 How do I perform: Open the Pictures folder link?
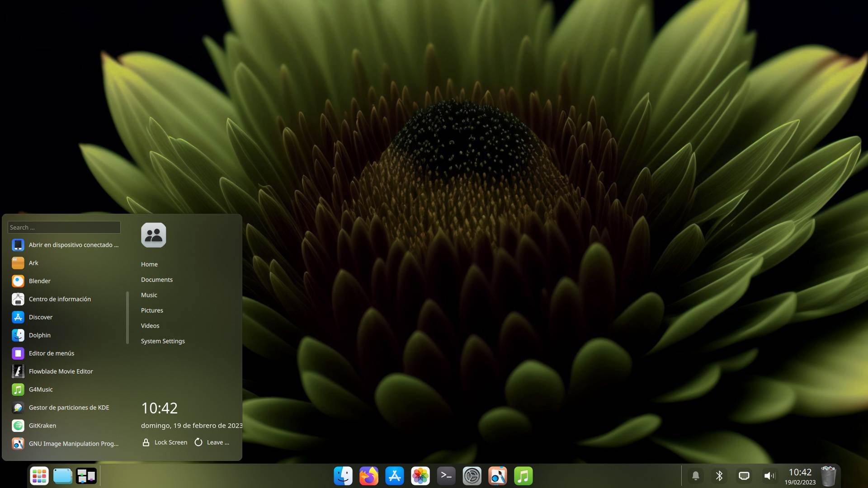click(152, 310)
